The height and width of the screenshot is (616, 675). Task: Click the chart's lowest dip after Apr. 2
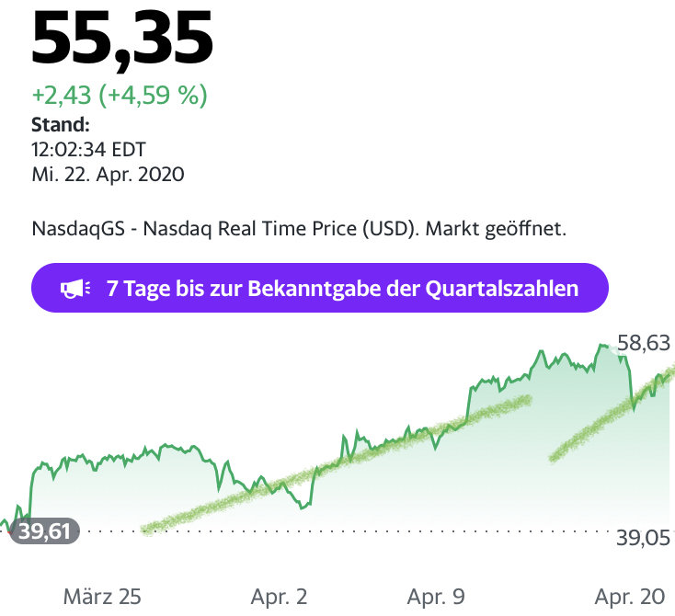point(302,506)
